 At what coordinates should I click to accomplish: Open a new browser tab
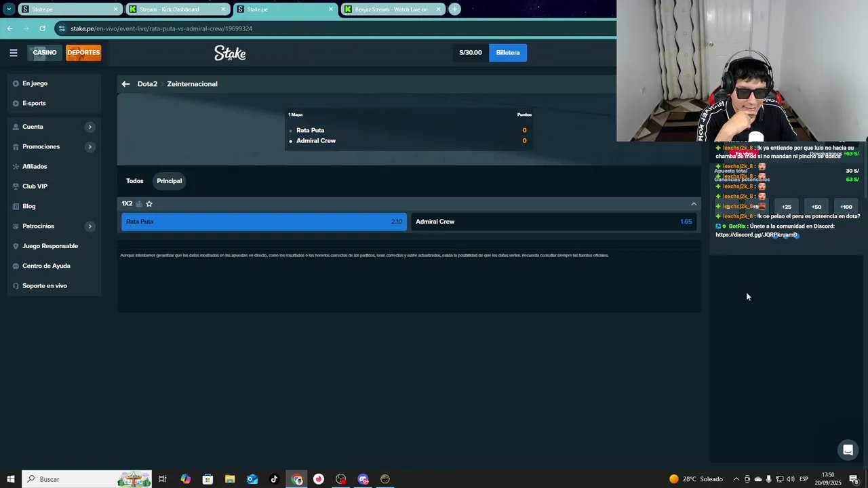(454, 9)
